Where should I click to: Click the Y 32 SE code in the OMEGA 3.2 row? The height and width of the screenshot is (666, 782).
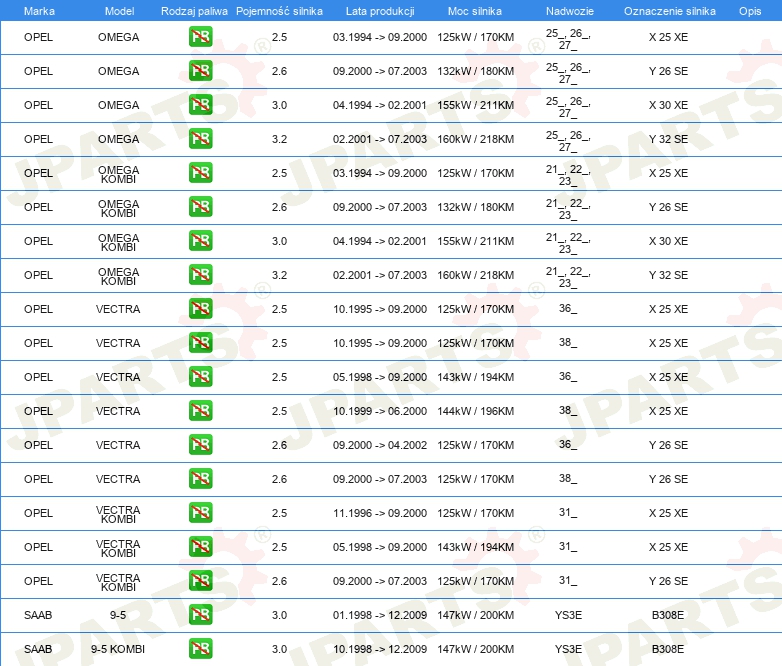coord(668,139)
